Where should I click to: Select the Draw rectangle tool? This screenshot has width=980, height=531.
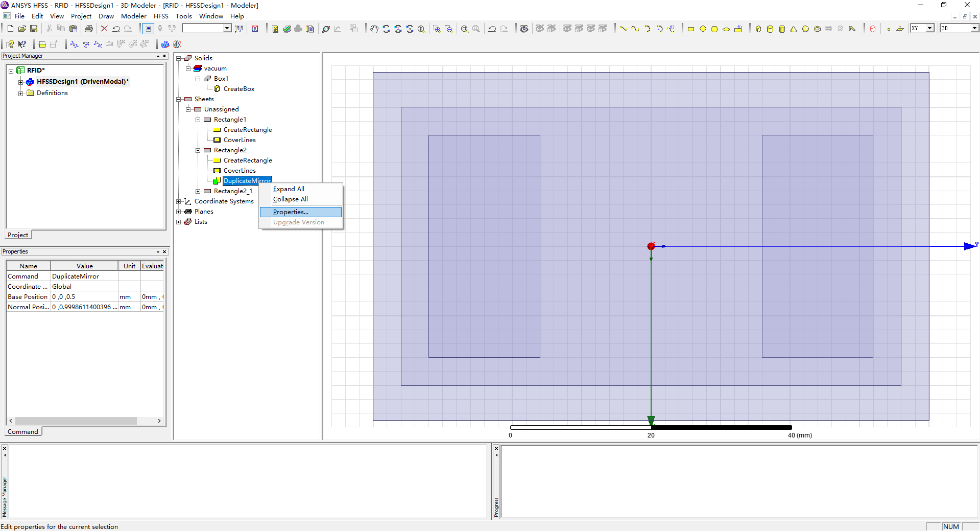(x=691, y=29)
